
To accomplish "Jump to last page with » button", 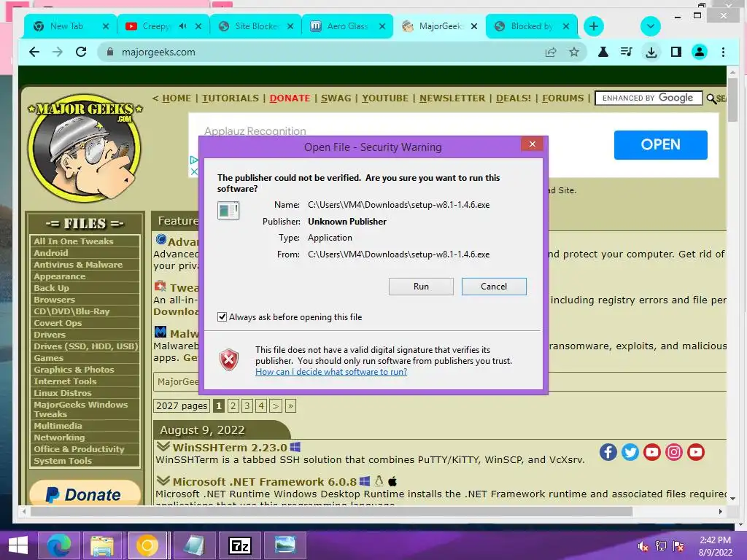I will (290, 405).
